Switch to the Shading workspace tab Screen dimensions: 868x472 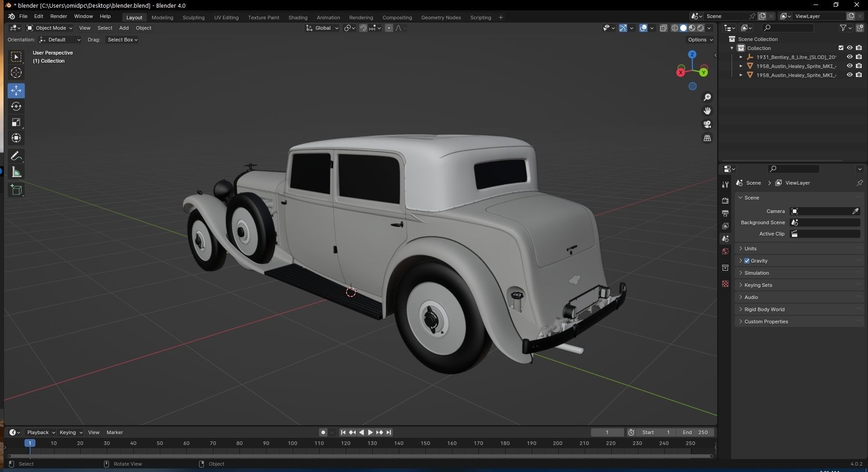(x=298, y=18)
